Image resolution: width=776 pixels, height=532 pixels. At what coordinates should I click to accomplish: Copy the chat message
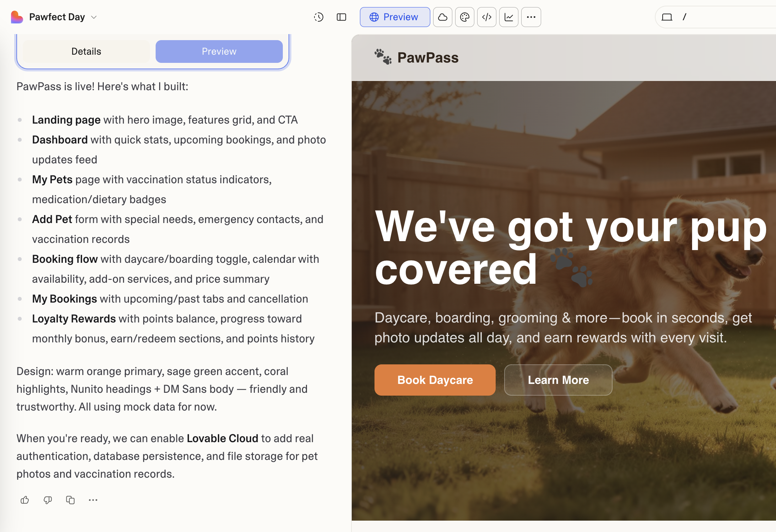(70, 500)
